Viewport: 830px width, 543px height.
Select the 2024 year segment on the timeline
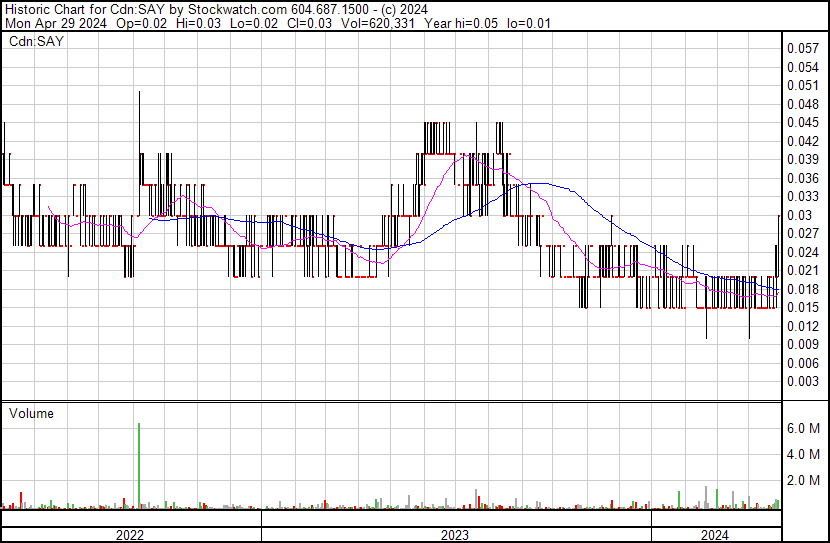point(716,535)
